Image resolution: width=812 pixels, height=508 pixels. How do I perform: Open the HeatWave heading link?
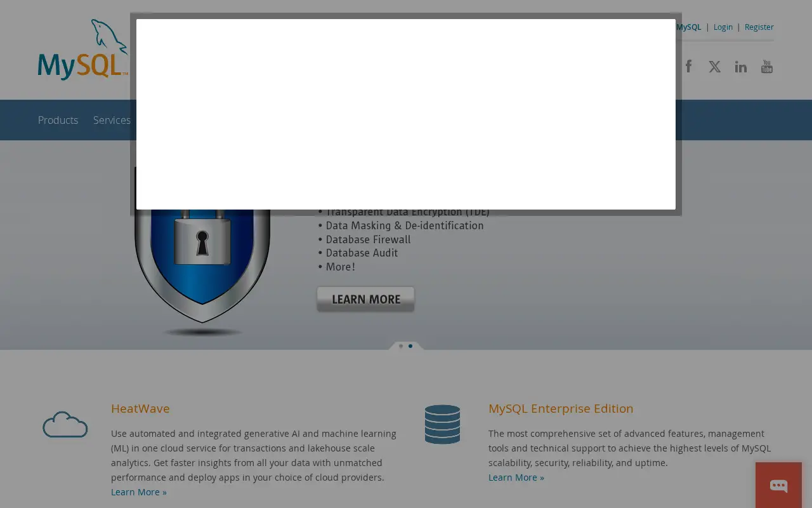click(140, 408)
